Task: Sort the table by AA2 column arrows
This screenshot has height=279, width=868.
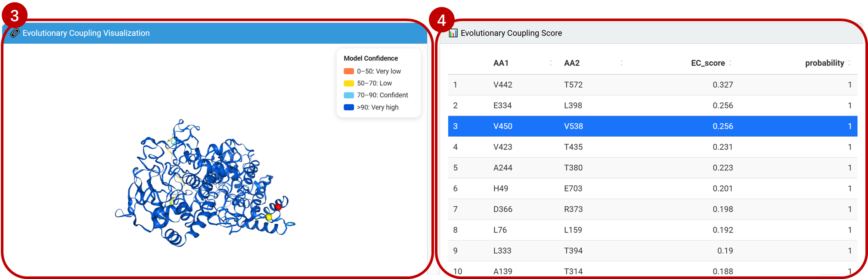Action: coord(621,63)
